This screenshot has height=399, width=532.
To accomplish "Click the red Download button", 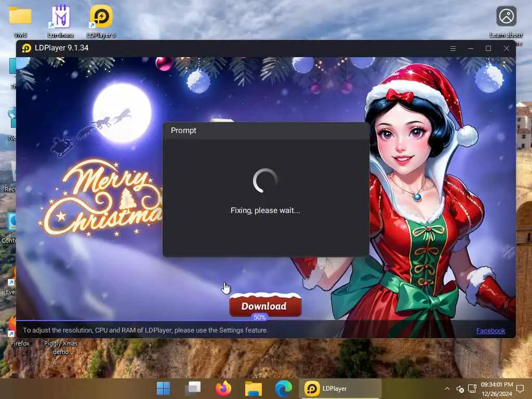I will [x=265, y=305].
